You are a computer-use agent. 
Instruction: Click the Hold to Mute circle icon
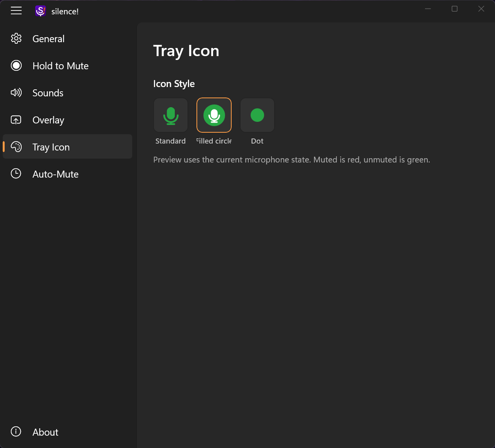[16, 66]
